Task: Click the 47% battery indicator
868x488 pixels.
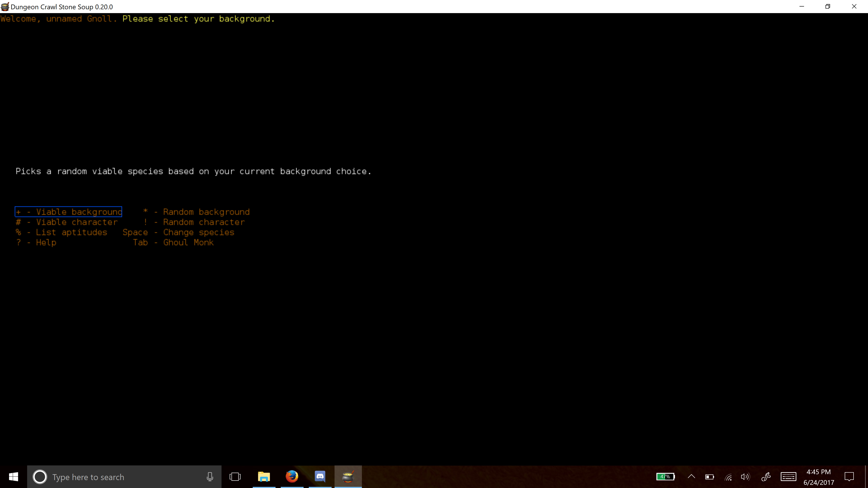Action: click(x=665, y=477)
